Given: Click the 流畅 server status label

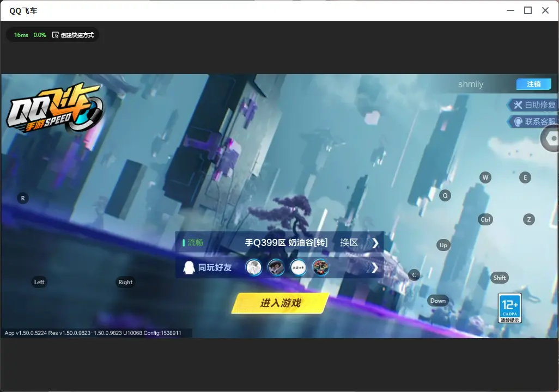Looking at the screenshot, I should point(196,243).
